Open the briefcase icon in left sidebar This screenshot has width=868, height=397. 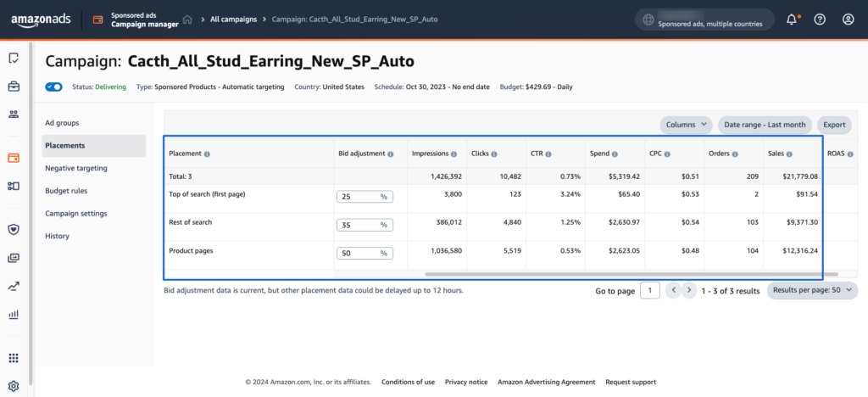(14, 87)
